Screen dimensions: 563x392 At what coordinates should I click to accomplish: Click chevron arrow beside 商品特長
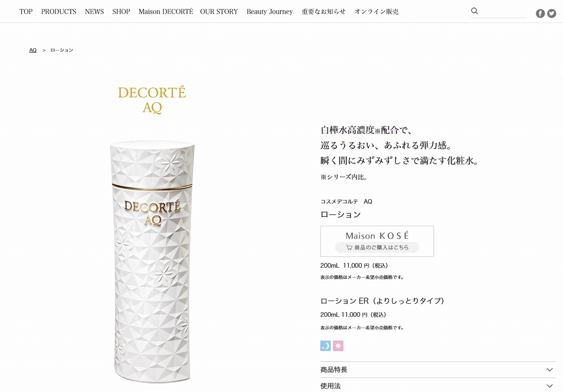(x=550, y=370)
